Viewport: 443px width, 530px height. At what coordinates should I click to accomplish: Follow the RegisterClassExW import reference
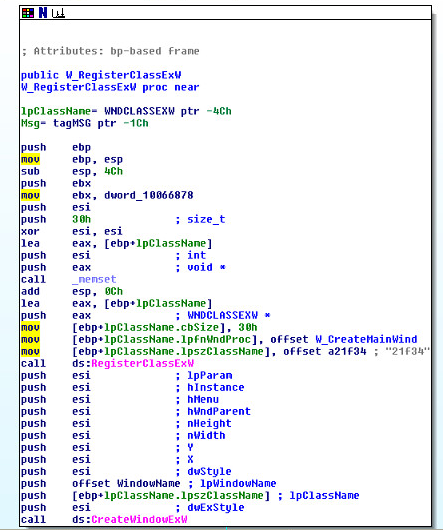pyautogui.click(x=143, y=363)
